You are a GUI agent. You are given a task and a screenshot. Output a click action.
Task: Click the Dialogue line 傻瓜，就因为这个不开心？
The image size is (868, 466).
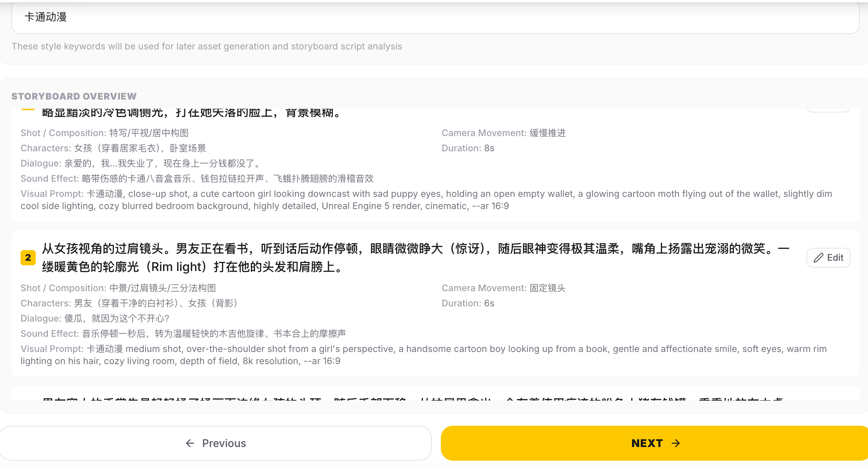point(95,319)
